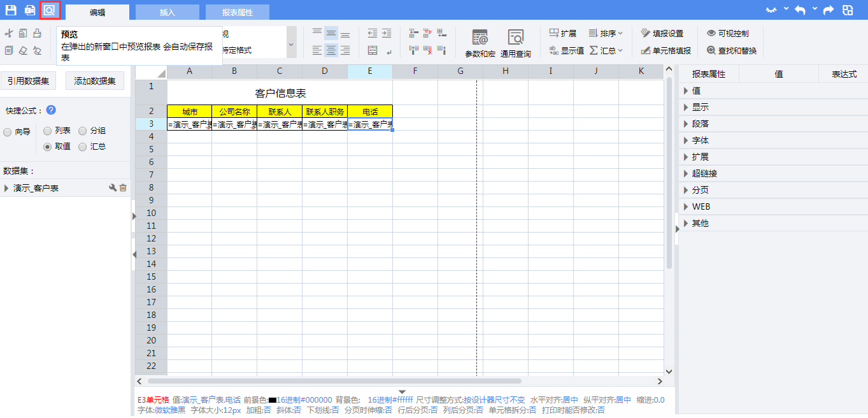The height and width of the screenshot is (418, 868).
Task: Click the blue 快捷公式 help icon
Action: [x=51, y=110]
